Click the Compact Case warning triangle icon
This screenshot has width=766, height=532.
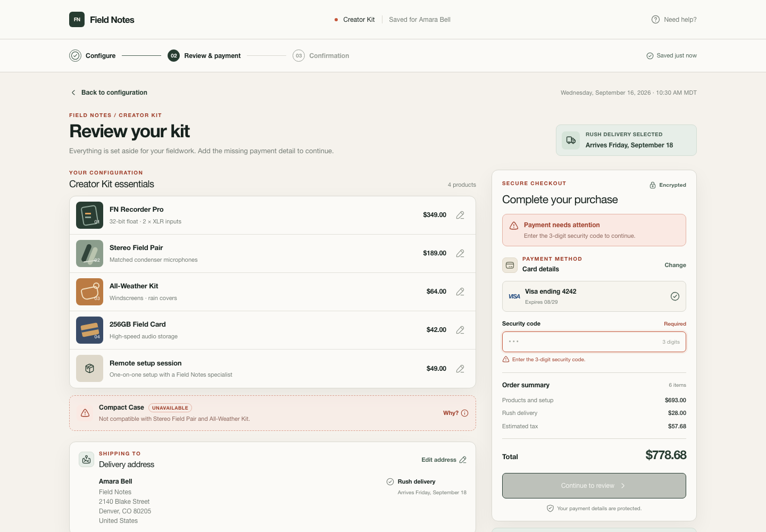[x=85, y=413]
